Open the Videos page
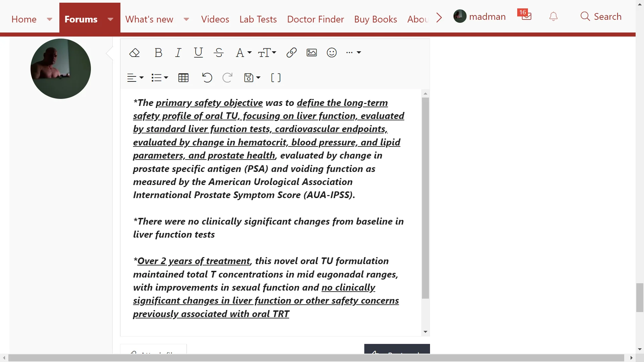644x362 pixels. click(x=215, y=19)
